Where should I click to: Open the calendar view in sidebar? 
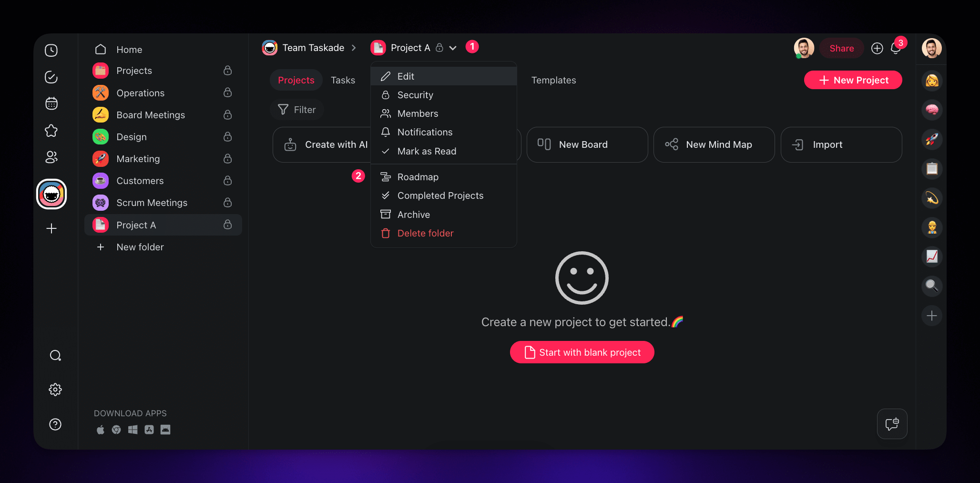51,103
